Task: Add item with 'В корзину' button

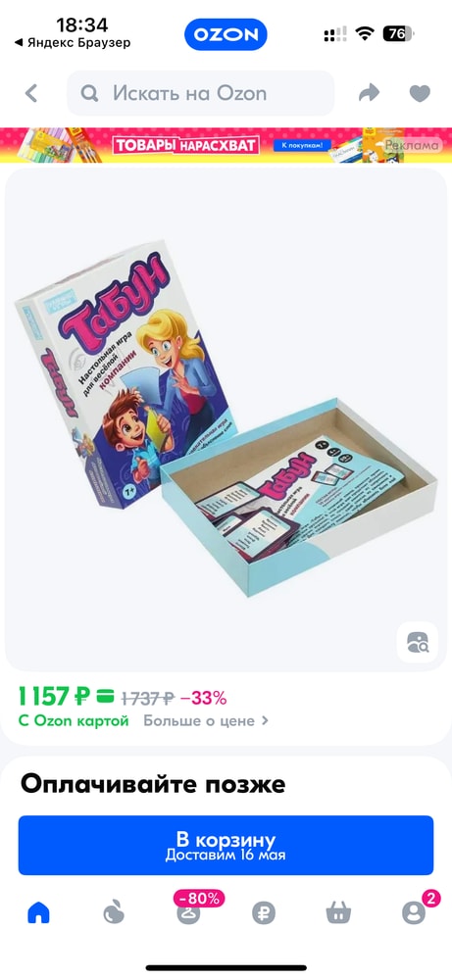Action: 226,845
